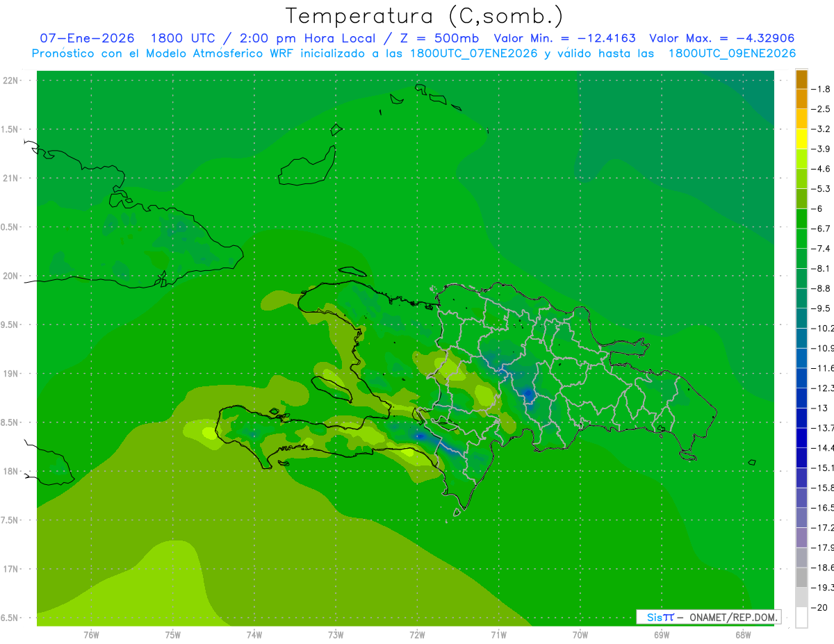This screenshot has height=644, width=834.
Task: Click the "-10.2" colorbar label
Action: pyautogui.click(x=822, y=328)
